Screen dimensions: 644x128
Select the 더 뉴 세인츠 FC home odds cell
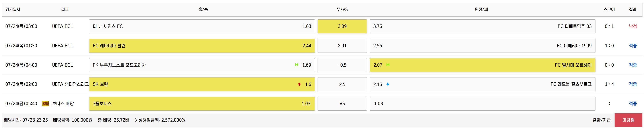coord(202,26)
